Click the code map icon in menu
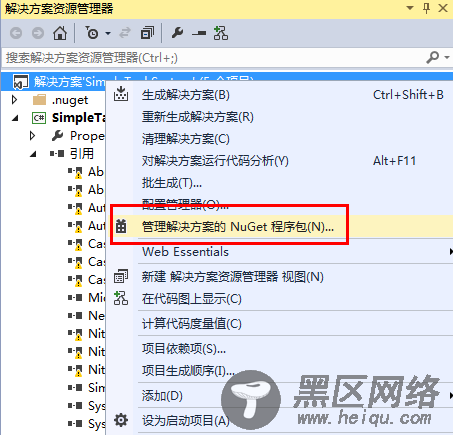The image size is (453, 435). (121, 298)
